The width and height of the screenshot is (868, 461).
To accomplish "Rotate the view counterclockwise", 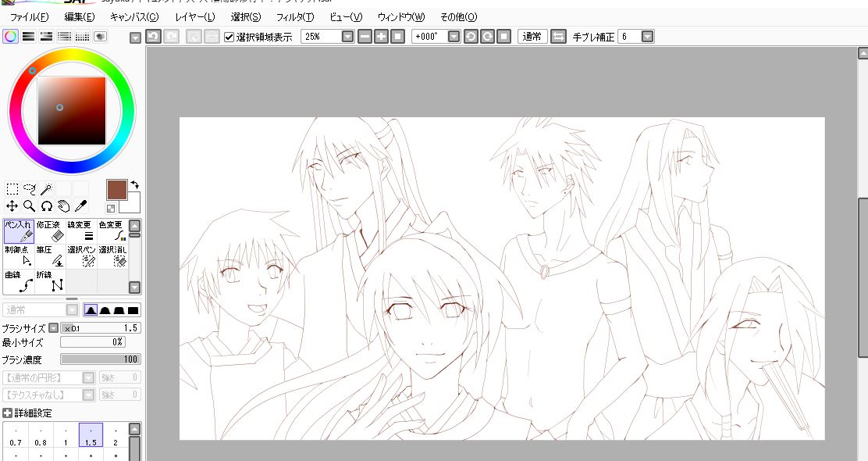I will pos(471,37).
